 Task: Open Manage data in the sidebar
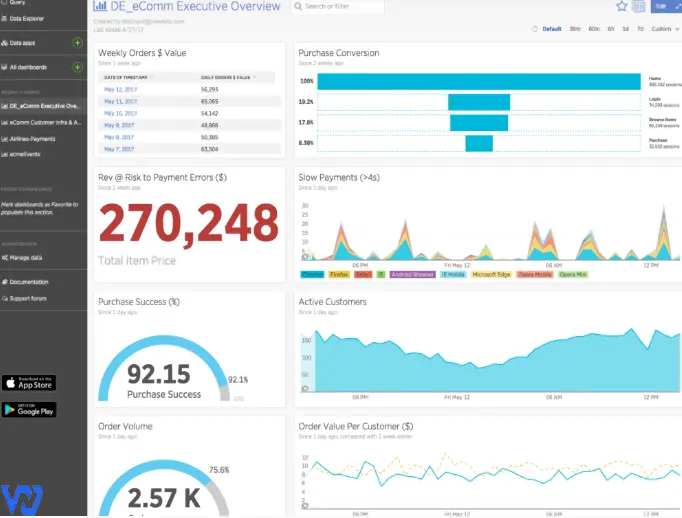(x=26, y=258)
